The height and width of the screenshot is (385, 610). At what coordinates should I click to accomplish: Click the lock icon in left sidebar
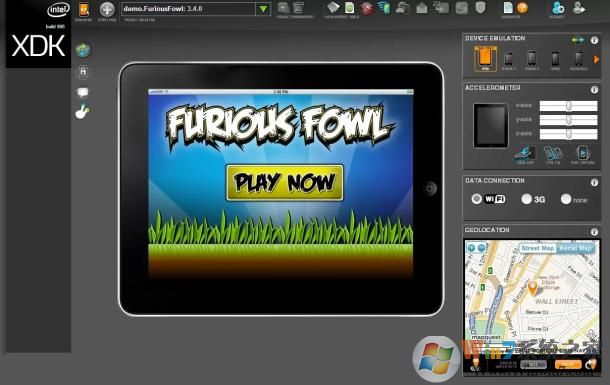point(83,71)
